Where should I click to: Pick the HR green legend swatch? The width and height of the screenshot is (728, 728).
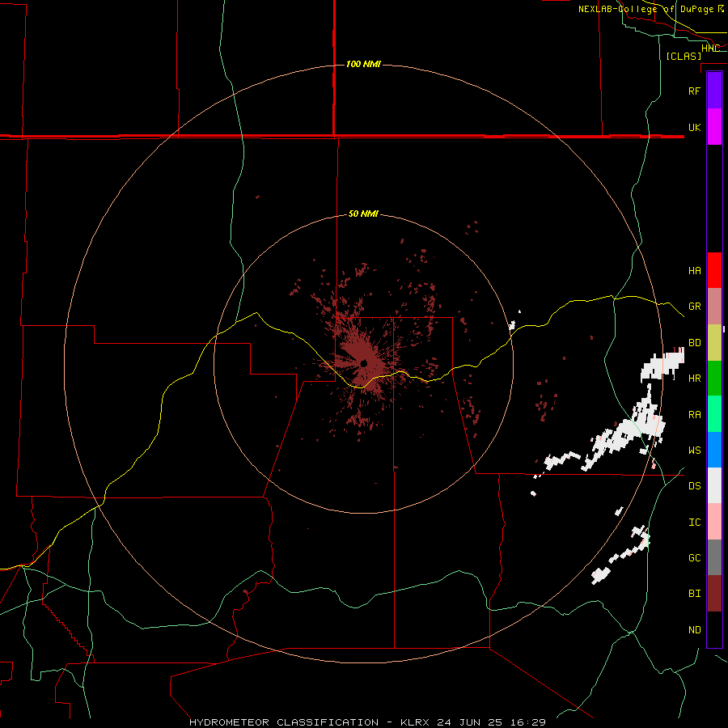pyautogui.click(x=714, y=378)
